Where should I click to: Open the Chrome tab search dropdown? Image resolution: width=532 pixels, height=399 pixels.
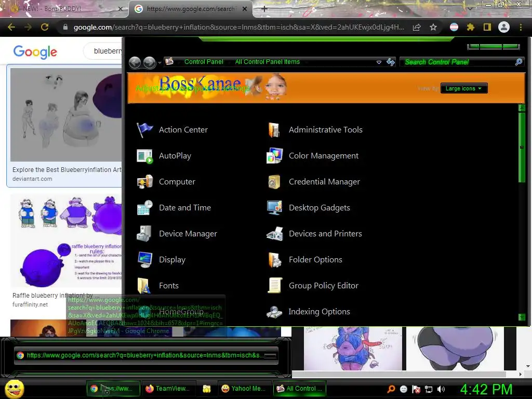click(x=470, y=8)
